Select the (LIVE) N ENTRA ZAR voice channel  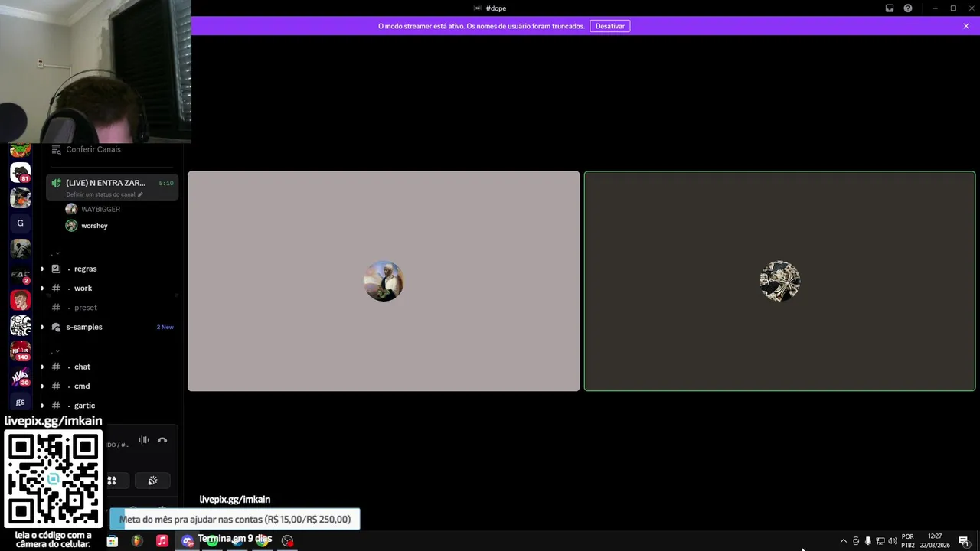(112, 187)
